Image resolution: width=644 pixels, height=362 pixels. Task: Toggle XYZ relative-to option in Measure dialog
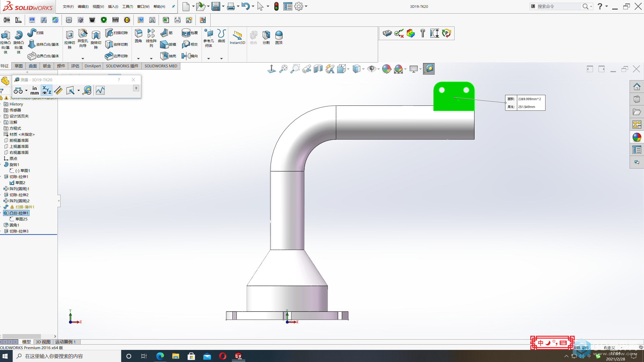46,90
